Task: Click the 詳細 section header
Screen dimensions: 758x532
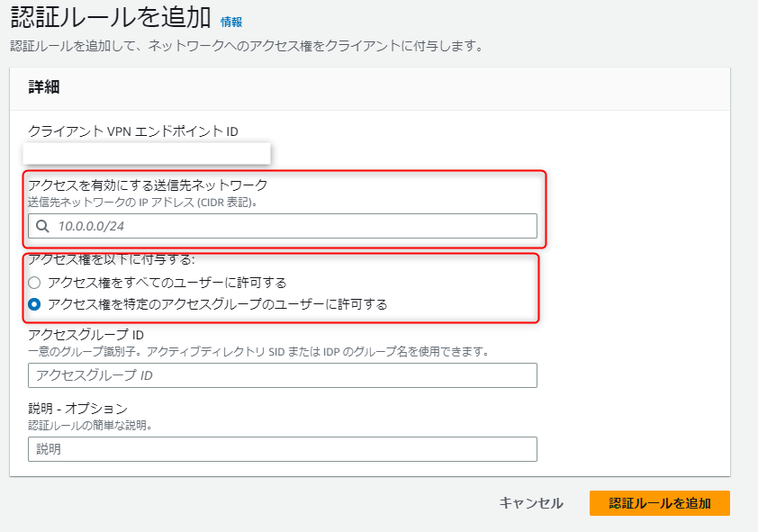Action: (44, 87)
